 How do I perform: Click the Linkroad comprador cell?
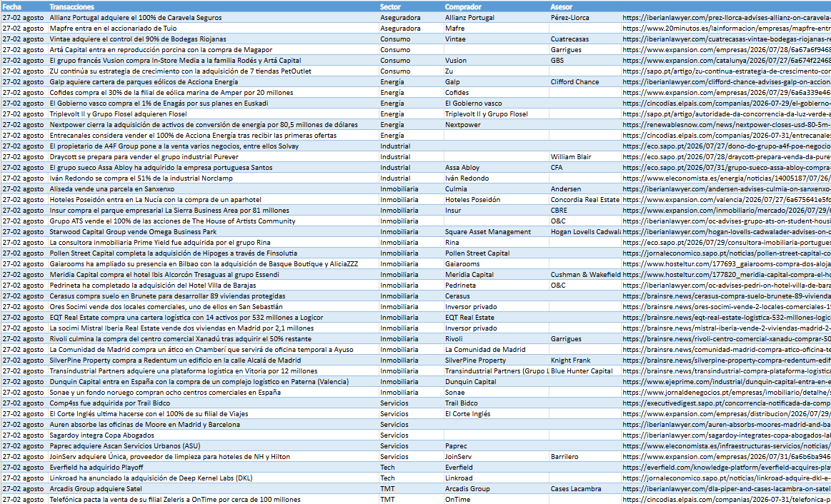496,478
